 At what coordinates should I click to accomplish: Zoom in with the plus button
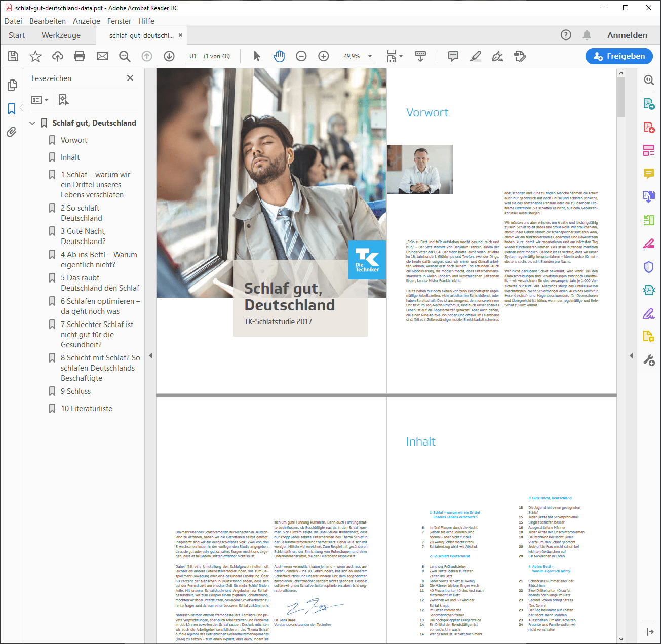(x=324, y=56)
